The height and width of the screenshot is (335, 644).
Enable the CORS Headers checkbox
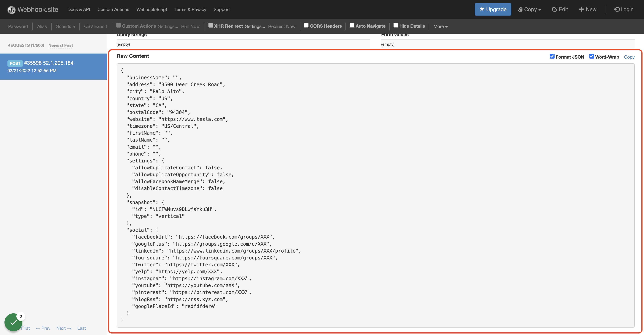pyautogui.click(x=306, y=25)
